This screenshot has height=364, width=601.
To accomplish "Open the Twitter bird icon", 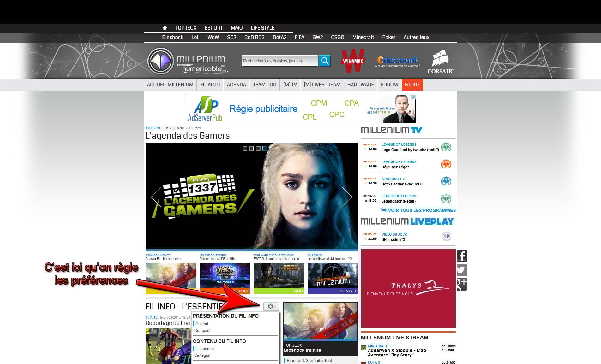I will coord(461,270).
